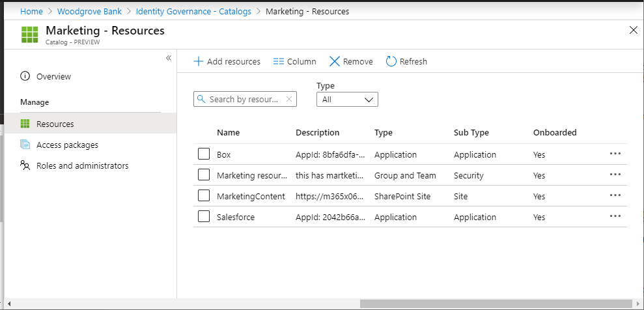Image resolution: width=644 pixels, height=310 pixels.
Task: Click the Remove X icon in toolbar
Action: [x=335, y=62]
